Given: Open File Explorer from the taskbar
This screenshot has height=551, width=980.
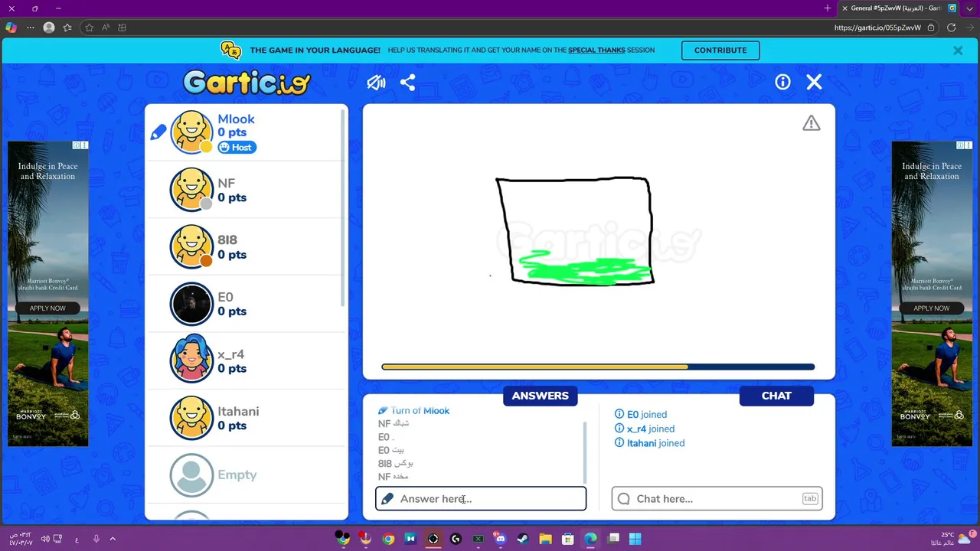Looking at the screenshot, I should [545, 539].
